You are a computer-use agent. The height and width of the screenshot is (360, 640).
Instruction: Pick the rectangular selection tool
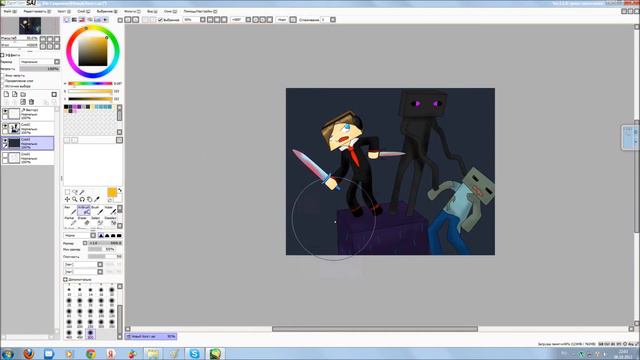pyautogui.click(x=67, y=192)
